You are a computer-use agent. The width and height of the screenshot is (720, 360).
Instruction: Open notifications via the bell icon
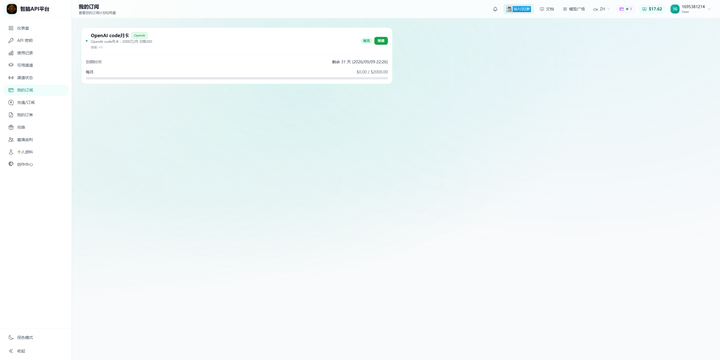coord(495,9)
